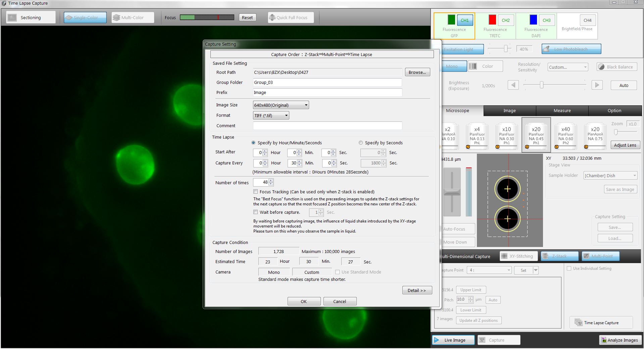Select Specify by Seconds radio option
644x349 pixels.
(x=361, y=143)
